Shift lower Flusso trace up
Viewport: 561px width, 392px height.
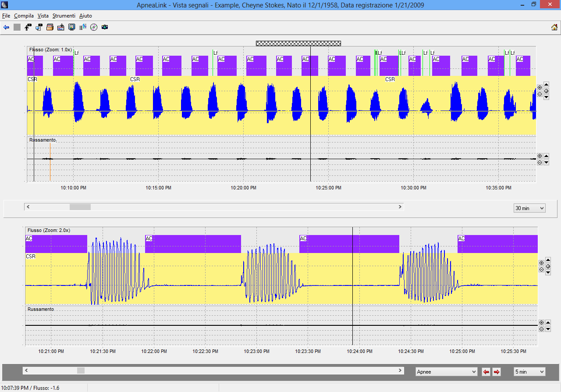tap(548, 260)
